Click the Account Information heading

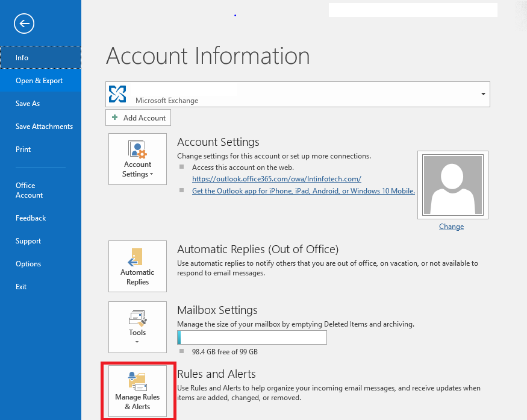point(208,56)
